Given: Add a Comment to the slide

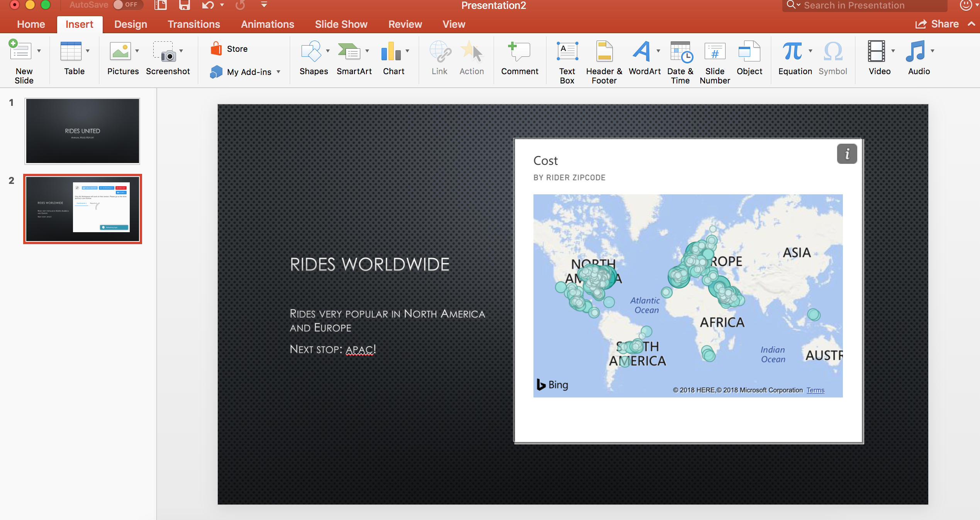Looking at the screenshot, I should pyautogui.click(x=519, y=52).
